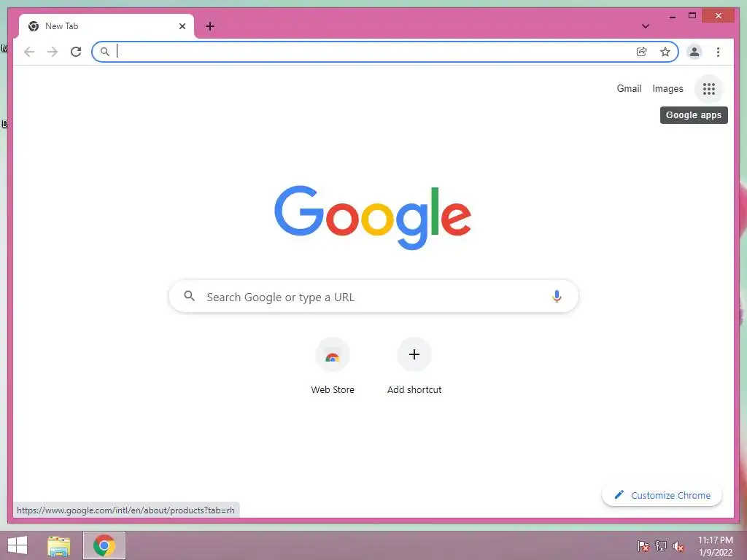Open the network status tray icon
This screenshot has height=560, width=747.
[661, 546]
